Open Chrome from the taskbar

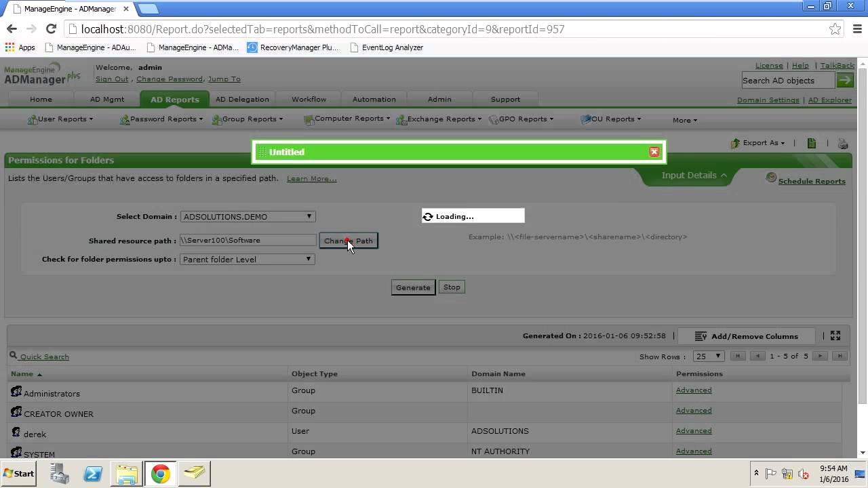coord(161,474)
